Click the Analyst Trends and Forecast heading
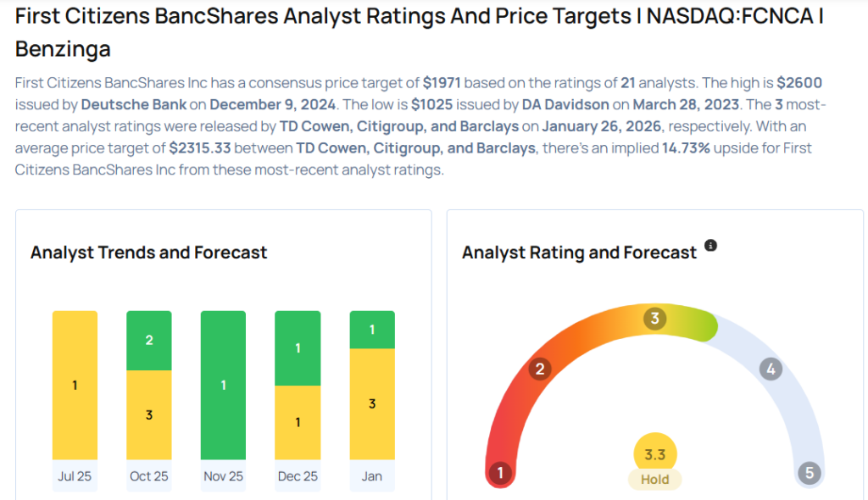Screen dimensions: 868x500 point(149,253)
